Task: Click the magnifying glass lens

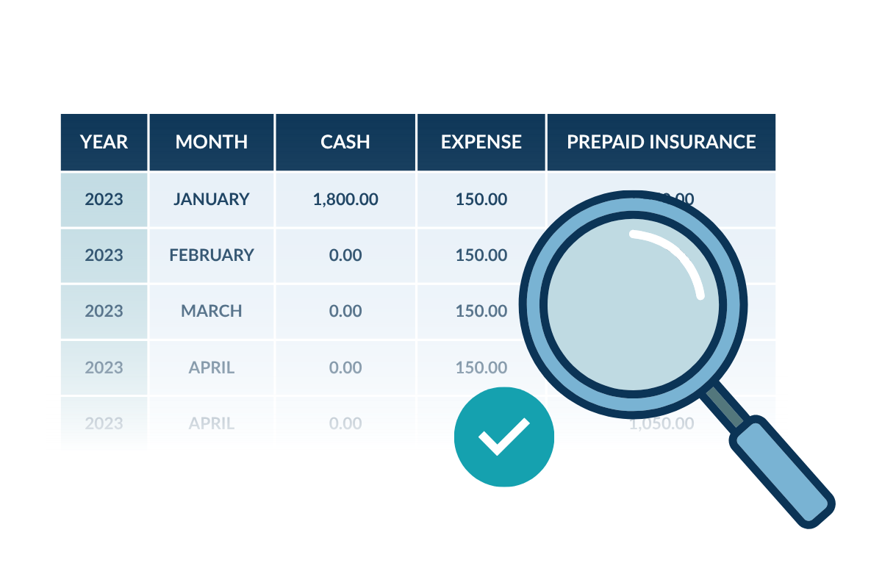Action: 633,304
